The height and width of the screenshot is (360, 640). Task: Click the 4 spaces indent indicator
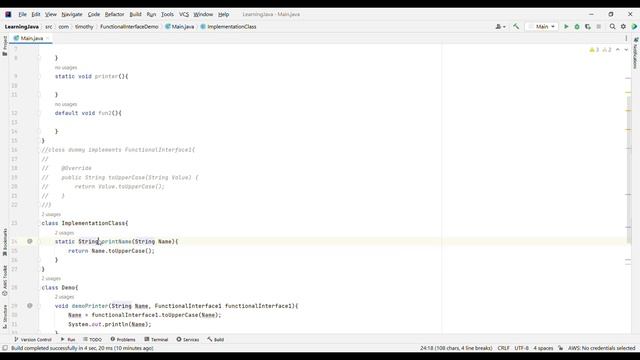click(x=543, y=348)
